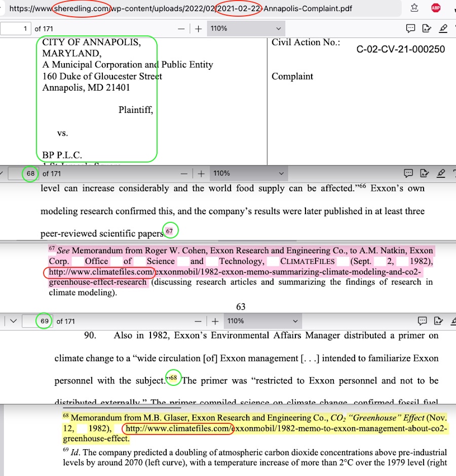456x476 pixels.
Task: Select the draw/highlight pen in the topmost PDF toolbar
Action: tap(443, 28)
